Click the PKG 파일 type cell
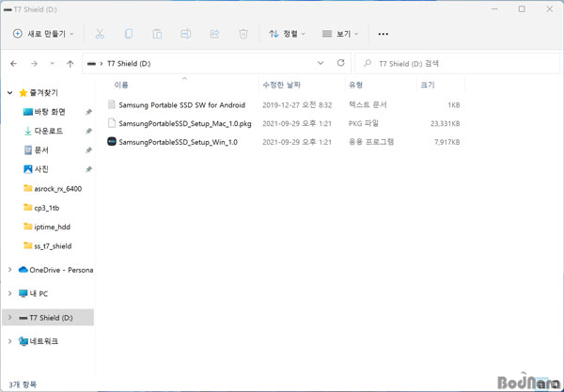The height and width of the screenshot is (392, 564). (363, 123)
